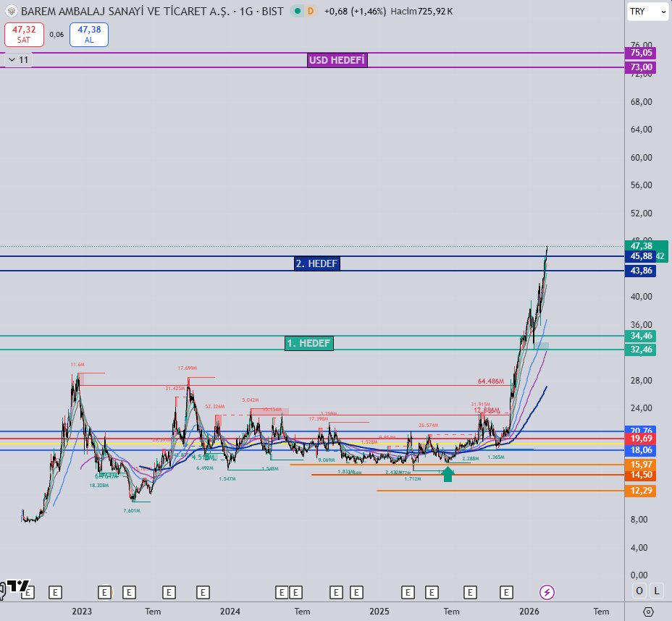
Task: Click the Hacim 725,92 K volume text
Action: point(421,12)
